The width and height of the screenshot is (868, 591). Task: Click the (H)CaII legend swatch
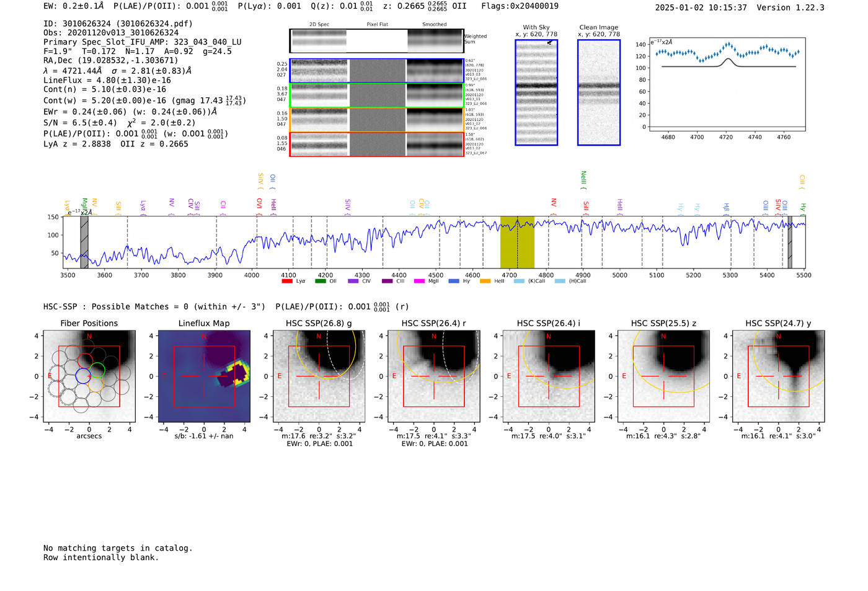click(x=560, y=281)
